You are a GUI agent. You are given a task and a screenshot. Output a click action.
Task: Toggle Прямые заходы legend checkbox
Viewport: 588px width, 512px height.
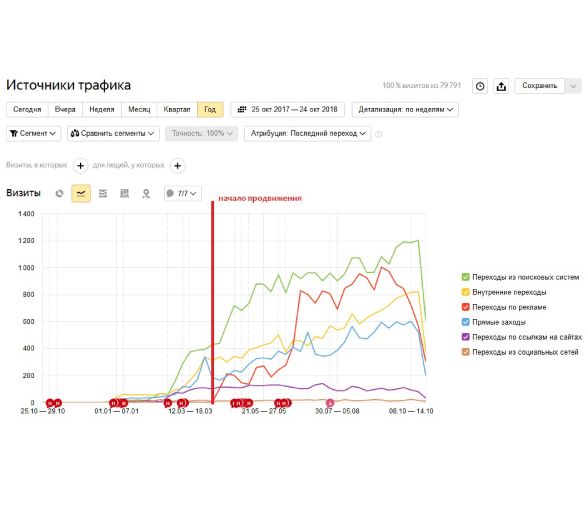pos(465,322)
